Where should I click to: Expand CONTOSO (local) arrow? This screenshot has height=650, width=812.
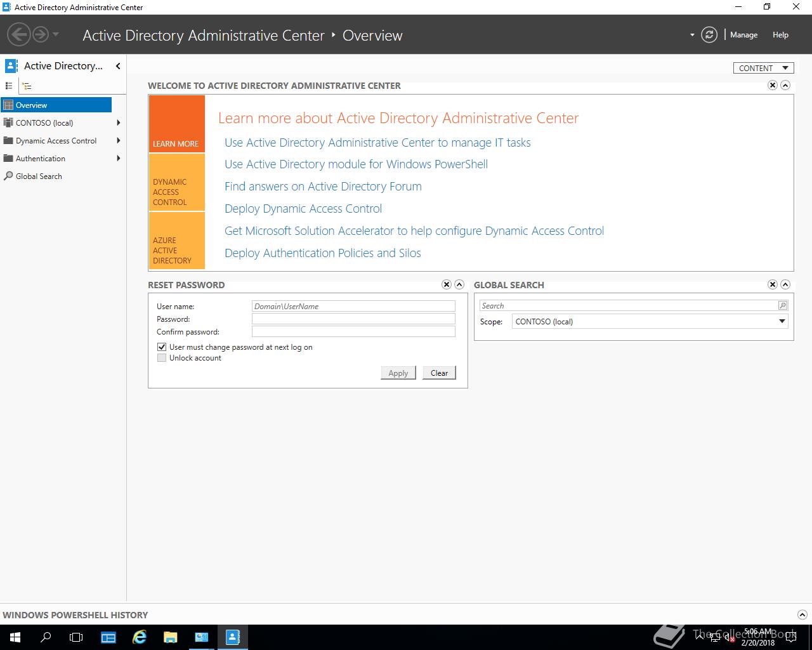pyautogui.click(x=119, y=123)
